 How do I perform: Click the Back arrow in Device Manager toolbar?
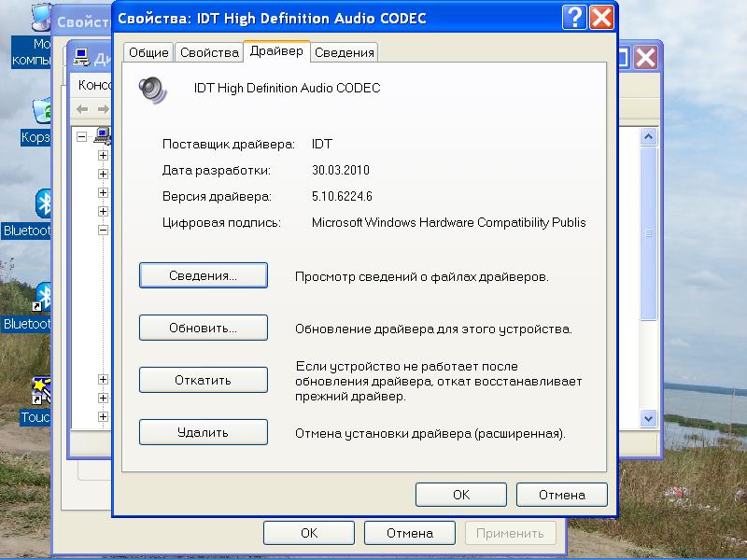point(82,109)
